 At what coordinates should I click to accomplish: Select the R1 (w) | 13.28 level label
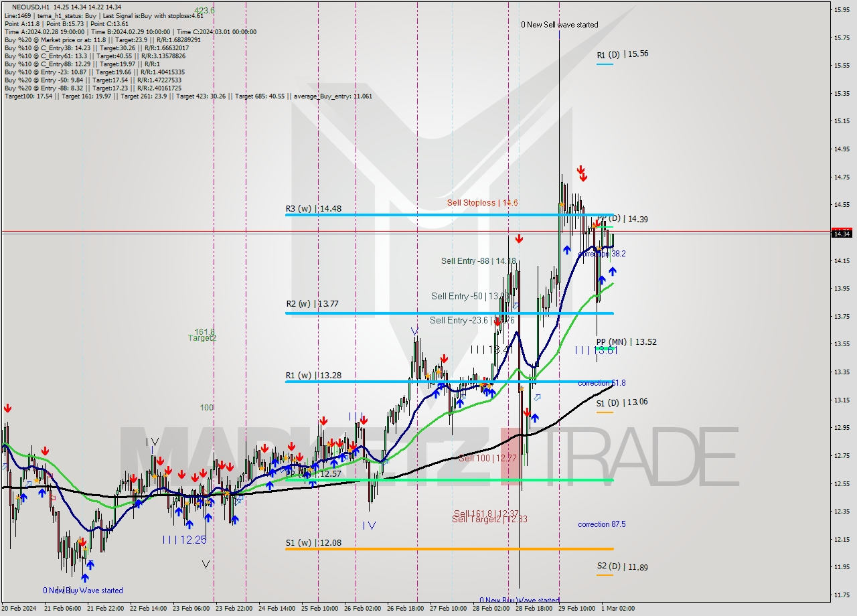tap(313, 376)
